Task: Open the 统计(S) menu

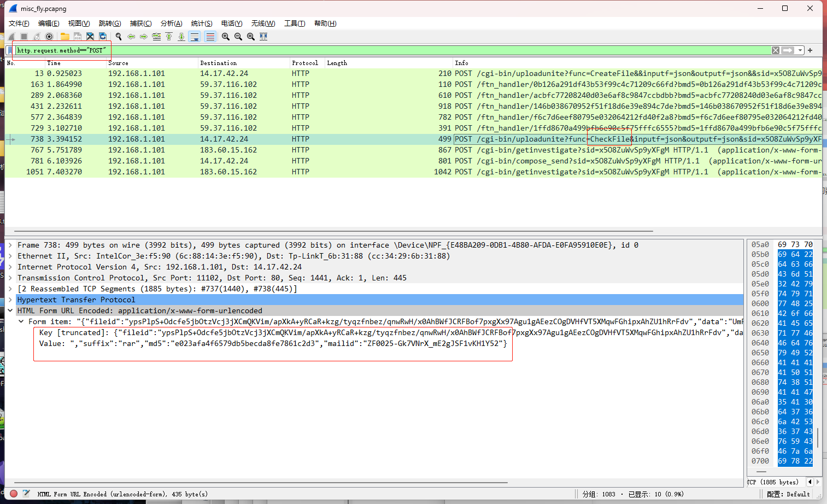Action: click(x=202, y=24)
